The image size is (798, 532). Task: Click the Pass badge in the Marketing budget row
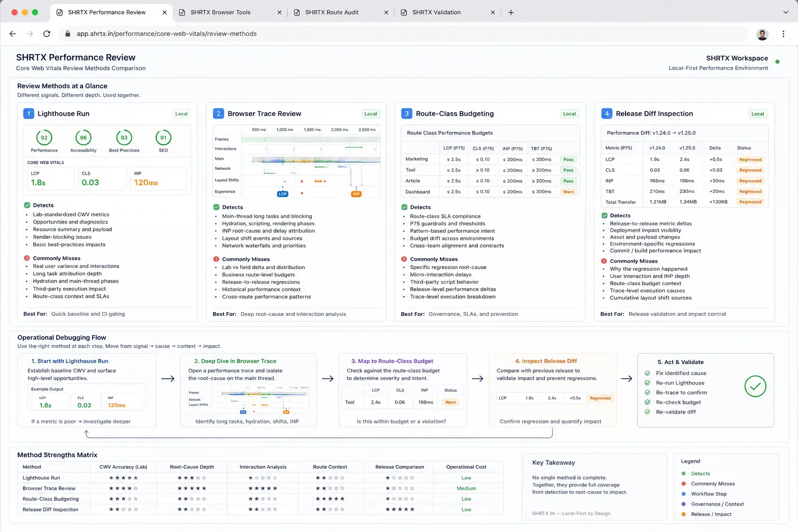coord(568,160)
